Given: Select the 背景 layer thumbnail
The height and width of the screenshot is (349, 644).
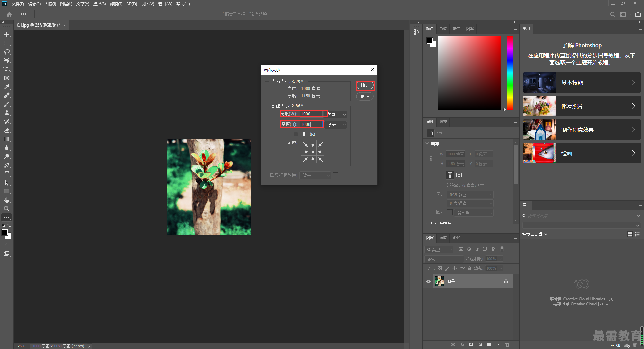Looking at the screenshot, I should pyautogui.click(x=439, y=281).
